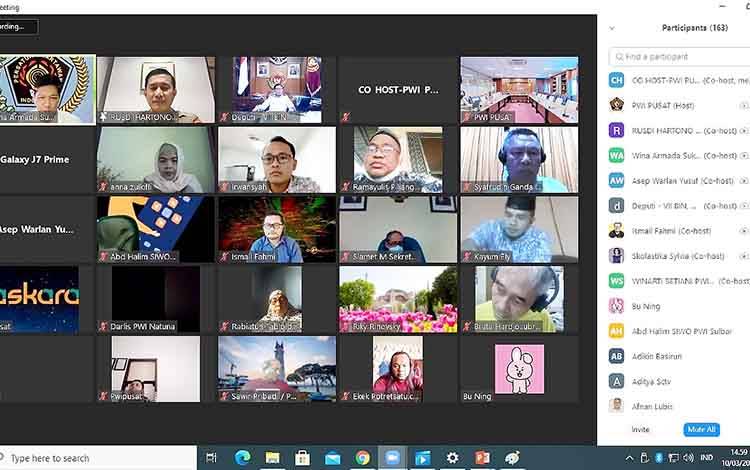
Task: Select Pwipusat video tile
Action: point(156,369)
